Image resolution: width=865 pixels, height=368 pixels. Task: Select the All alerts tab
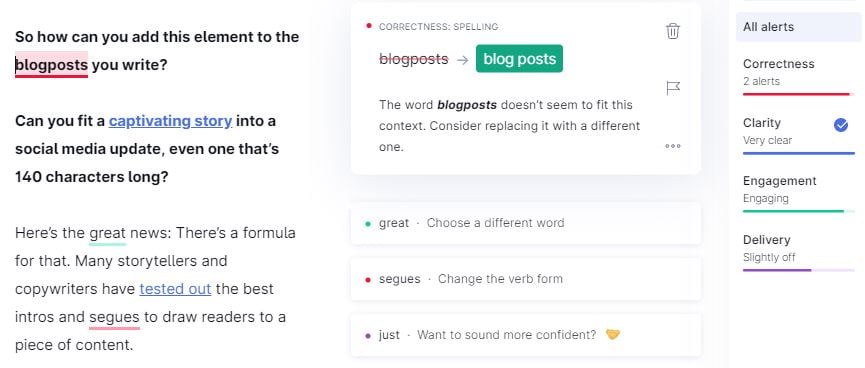(x=799, y=27)
